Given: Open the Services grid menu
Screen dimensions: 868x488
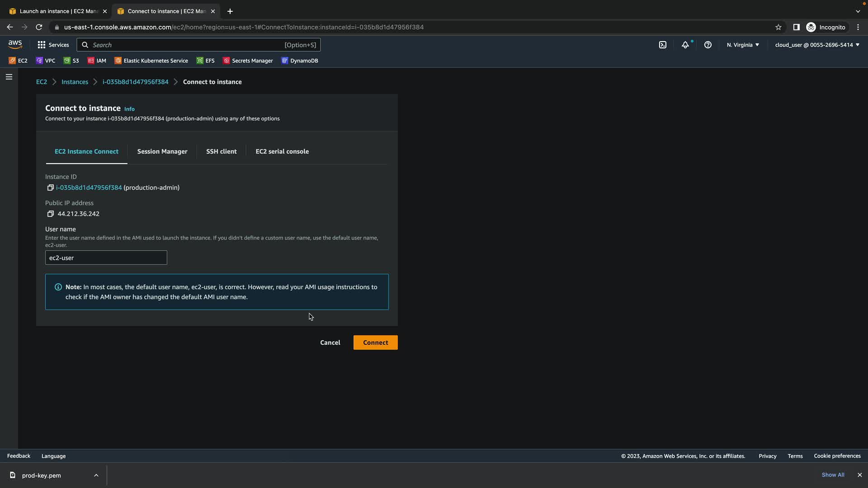Looking at the screenshot, I should tap(53, 45).
